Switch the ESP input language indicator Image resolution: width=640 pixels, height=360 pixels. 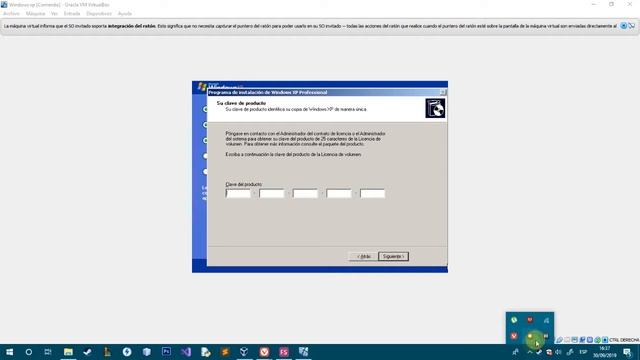(x=583, y=352)
